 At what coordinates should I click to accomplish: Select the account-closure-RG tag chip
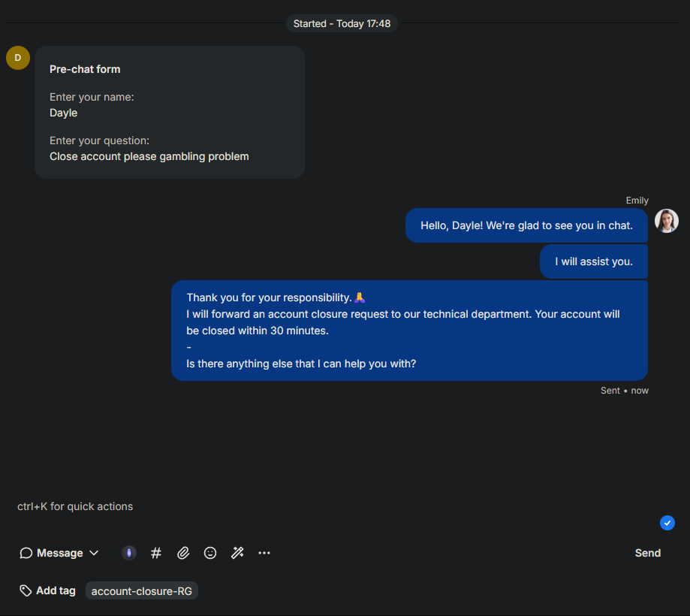(142, 591)
